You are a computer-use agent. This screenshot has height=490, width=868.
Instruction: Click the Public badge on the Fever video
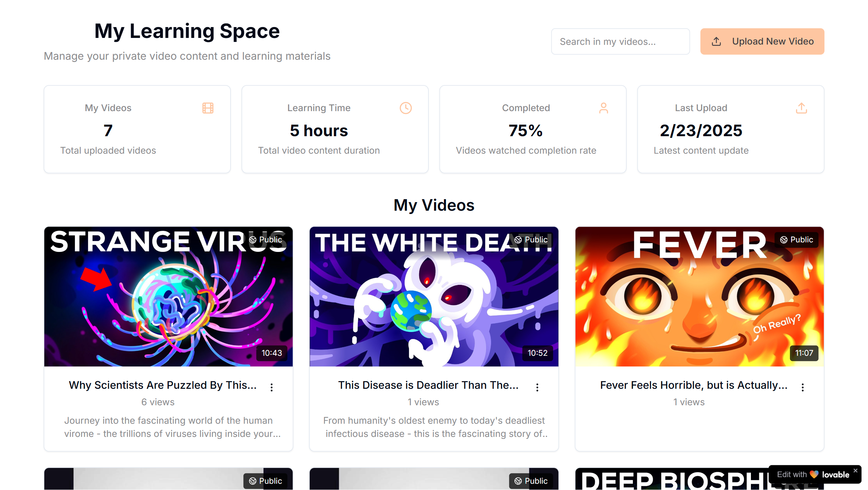(796, 240)
